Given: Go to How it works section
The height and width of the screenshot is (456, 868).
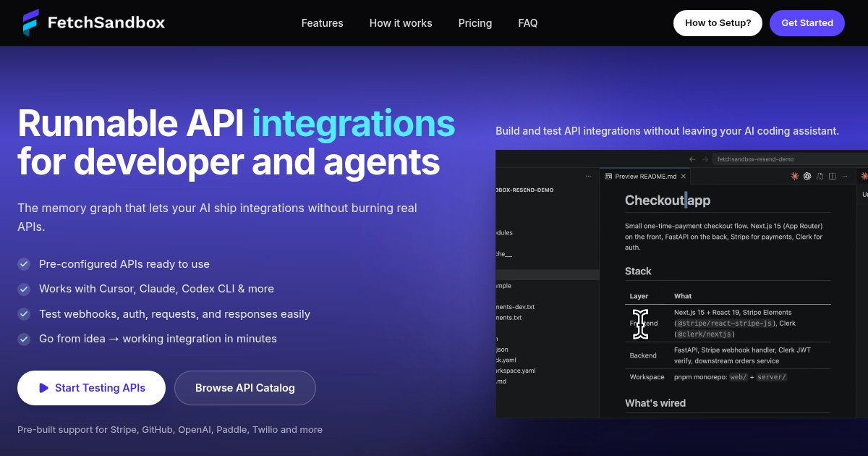Looking at the screenshot, I should 401,23.
